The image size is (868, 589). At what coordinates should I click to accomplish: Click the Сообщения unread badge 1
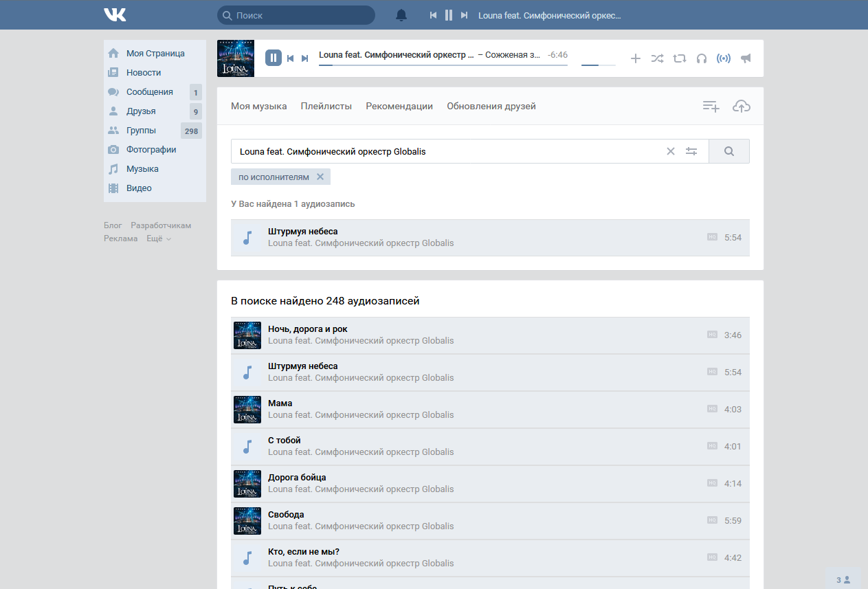coord(196,92)
